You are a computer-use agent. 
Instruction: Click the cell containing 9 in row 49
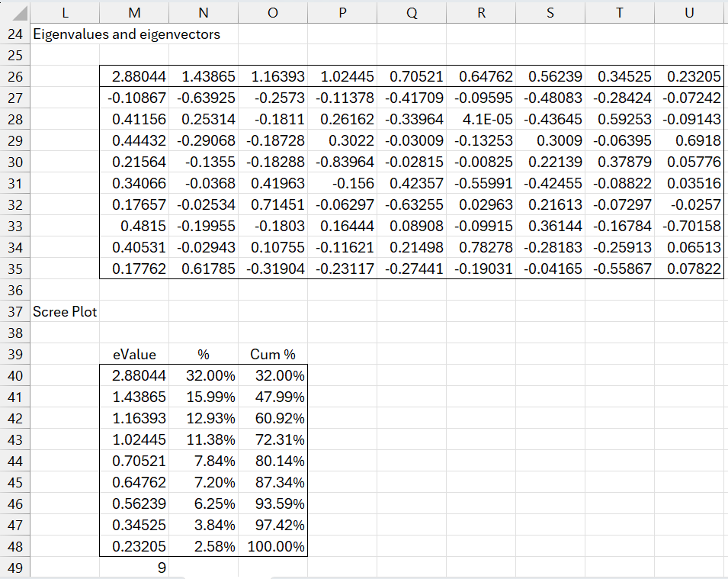[134, 568]
